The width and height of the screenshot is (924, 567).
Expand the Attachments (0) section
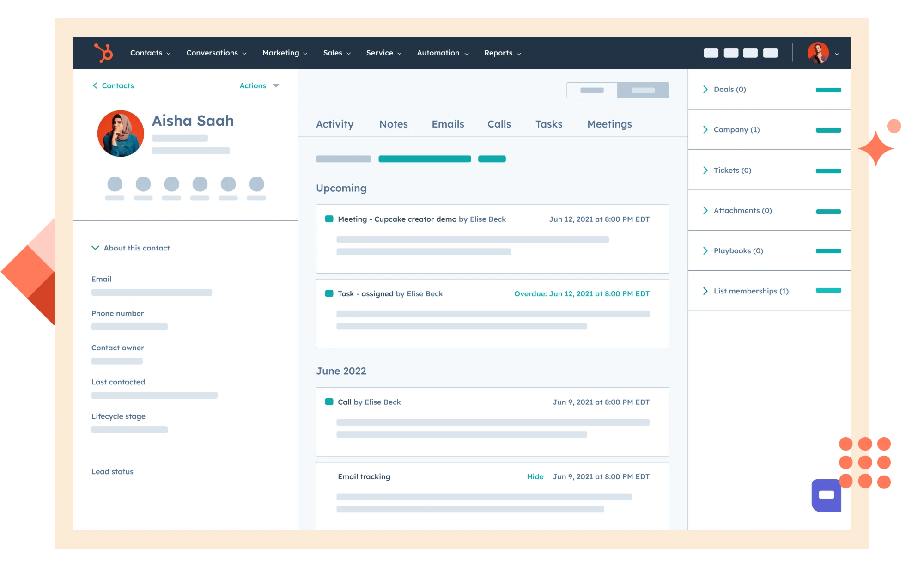(737, 210)
